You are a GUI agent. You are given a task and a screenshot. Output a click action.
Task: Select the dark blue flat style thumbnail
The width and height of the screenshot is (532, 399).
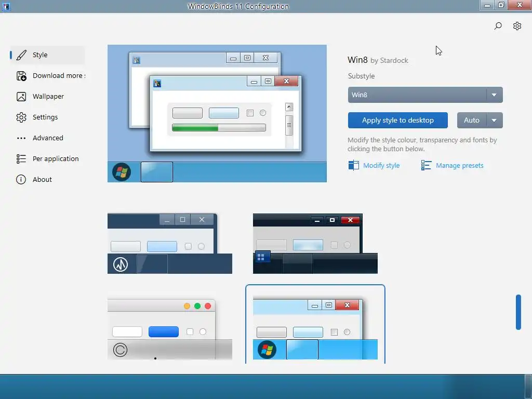point(170,243)
